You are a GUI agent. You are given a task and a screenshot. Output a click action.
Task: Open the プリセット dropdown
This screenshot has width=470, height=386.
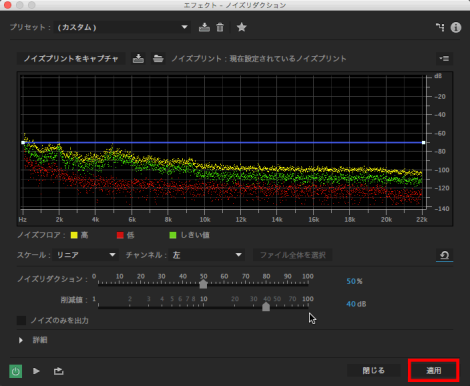pos(122,27)
